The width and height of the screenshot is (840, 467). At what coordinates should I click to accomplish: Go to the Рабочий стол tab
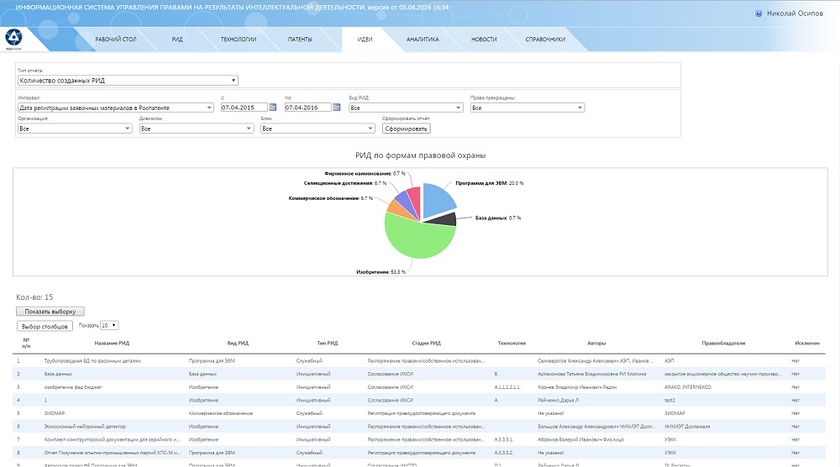[116, 40]
